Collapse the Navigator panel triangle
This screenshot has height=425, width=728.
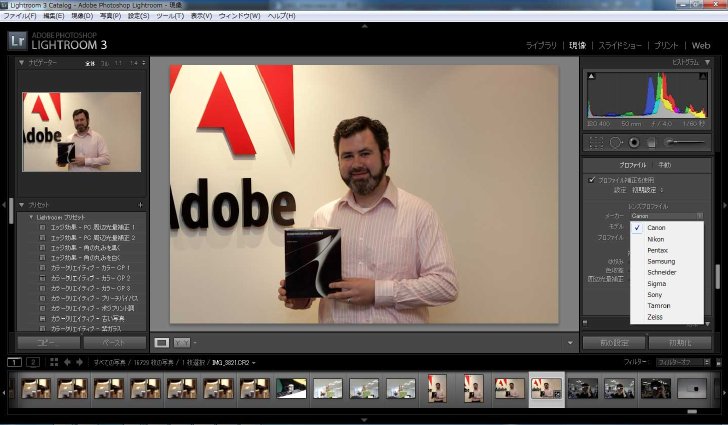(21, 62)
